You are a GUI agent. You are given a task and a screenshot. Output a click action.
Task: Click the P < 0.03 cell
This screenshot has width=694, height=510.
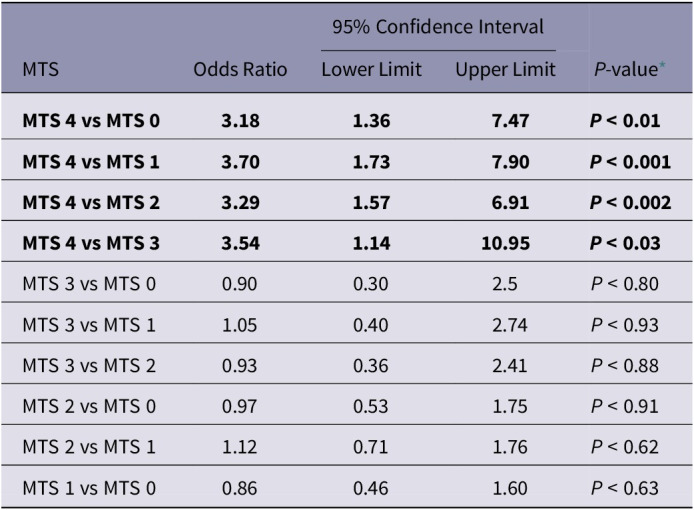[625, 243]
